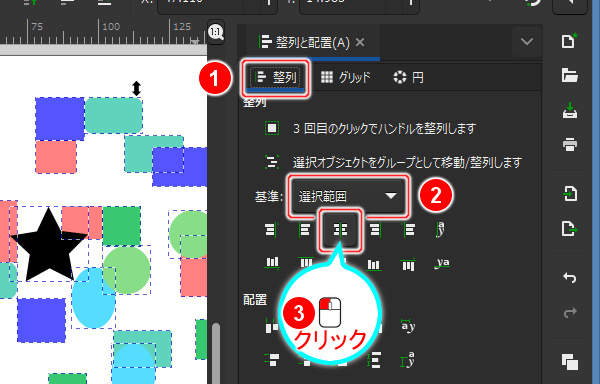Switch to the 整列 sub-tab
The width and height of the screenshot is (600, 384).
point(277,78)
